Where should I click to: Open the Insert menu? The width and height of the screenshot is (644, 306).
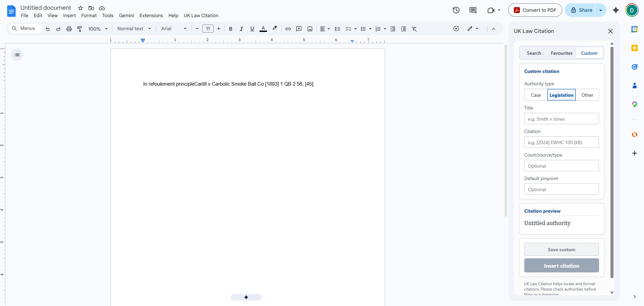[x=69, y=15]
